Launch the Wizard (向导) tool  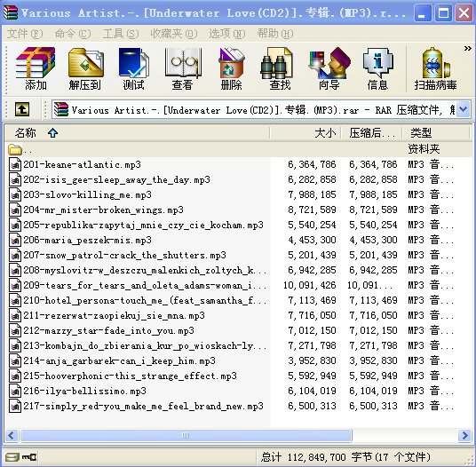(x=329, y=68)
